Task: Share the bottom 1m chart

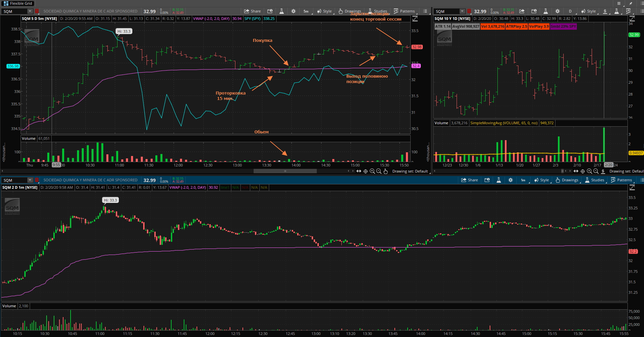Action: point(470,180)
